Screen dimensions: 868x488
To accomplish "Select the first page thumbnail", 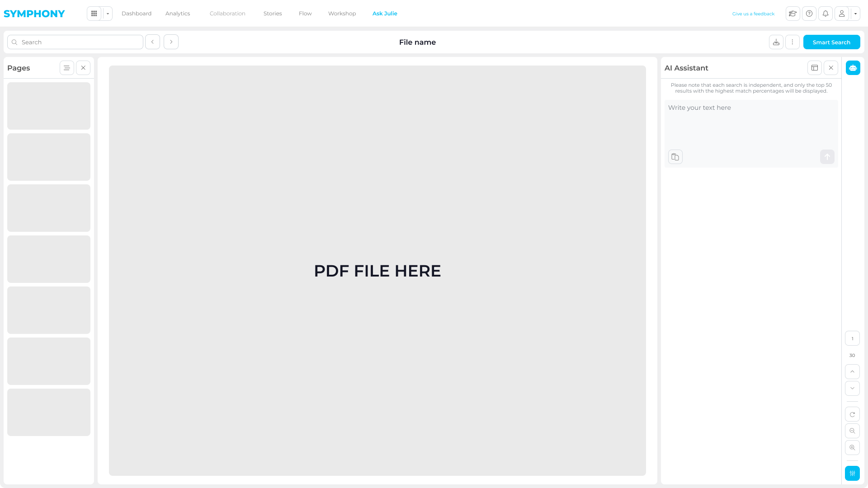I will pos(49,106).
